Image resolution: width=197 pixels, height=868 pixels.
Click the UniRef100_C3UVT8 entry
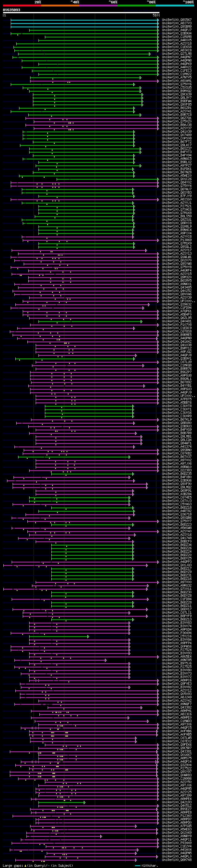177,406
